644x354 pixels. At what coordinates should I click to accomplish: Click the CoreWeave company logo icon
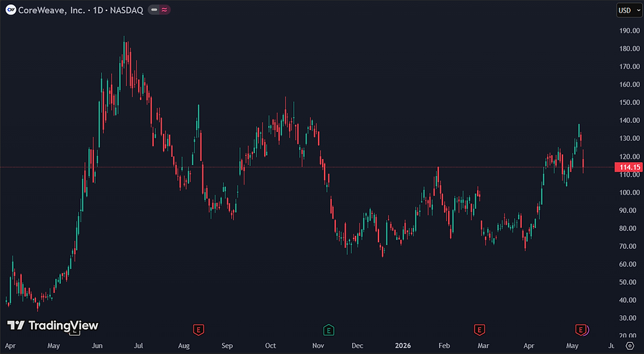point(11,10)
